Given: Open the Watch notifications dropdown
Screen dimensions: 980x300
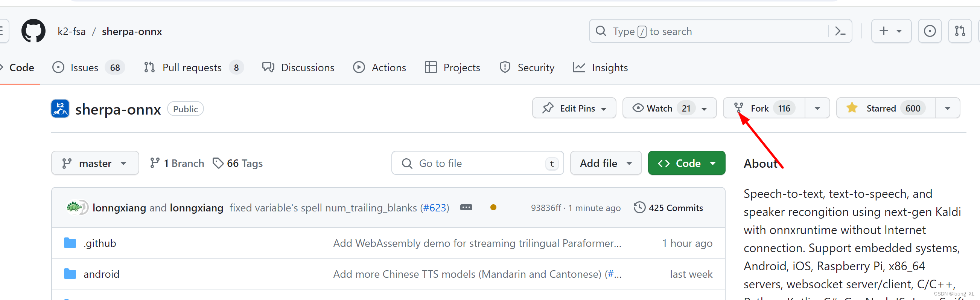Looking at the screenshot, I should (669, 108).
